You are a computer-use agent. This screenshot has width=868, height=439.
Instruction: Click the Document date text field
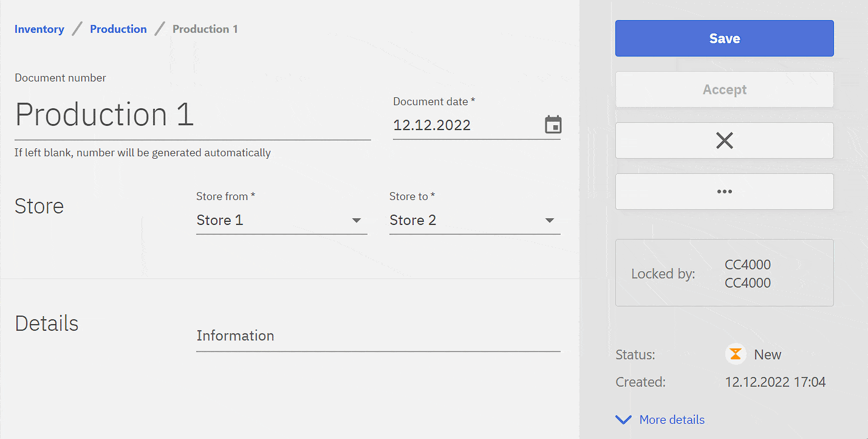[465, 125]
